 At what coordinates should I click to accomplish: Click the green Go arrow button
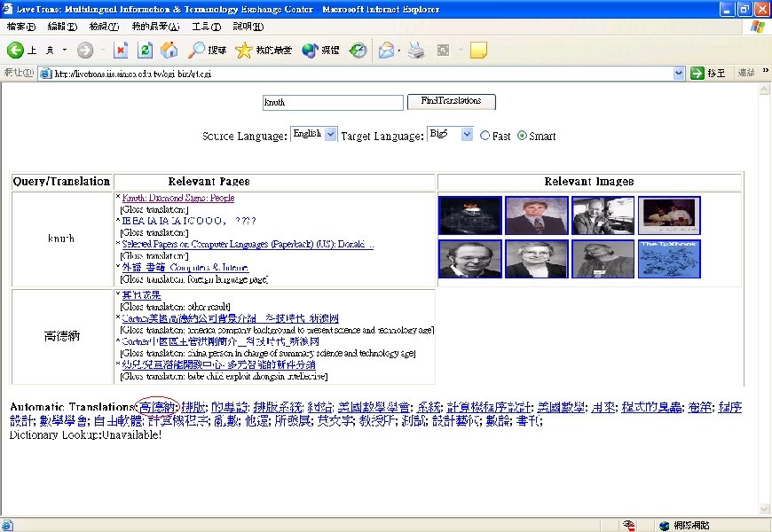[697, 74]
